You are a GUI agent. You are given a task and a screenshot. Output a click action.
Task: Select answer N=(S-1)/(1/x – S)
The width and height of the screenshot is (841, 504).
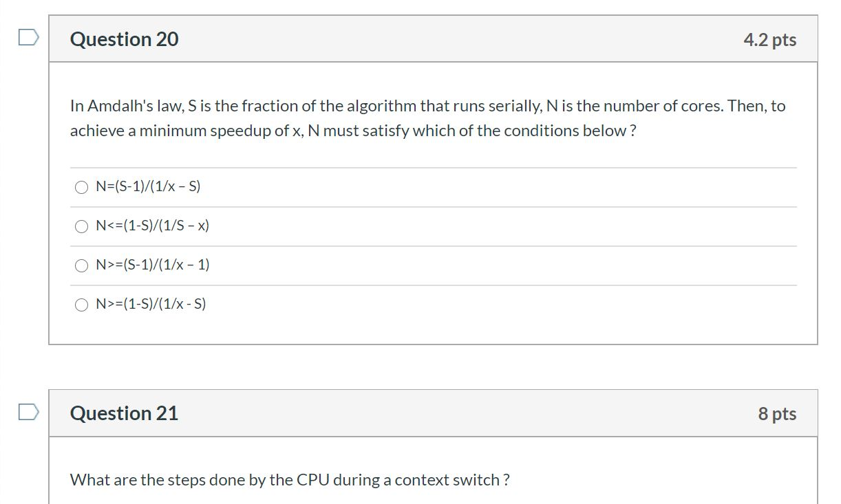tap(81, 186)
